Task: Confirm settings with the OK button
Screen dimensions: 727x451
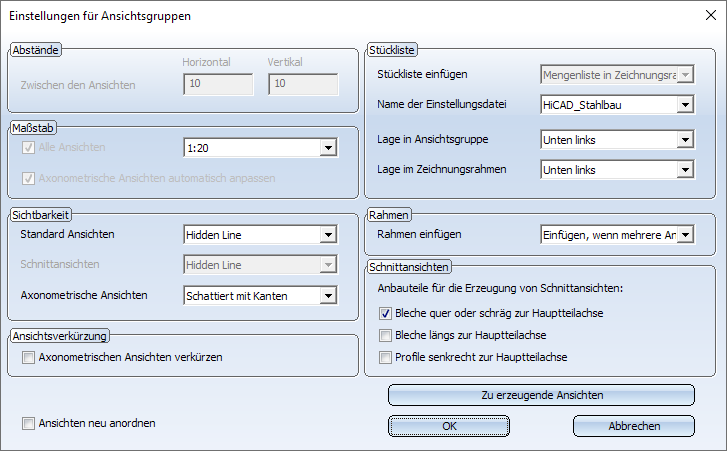Action: (x=449, y=426)
